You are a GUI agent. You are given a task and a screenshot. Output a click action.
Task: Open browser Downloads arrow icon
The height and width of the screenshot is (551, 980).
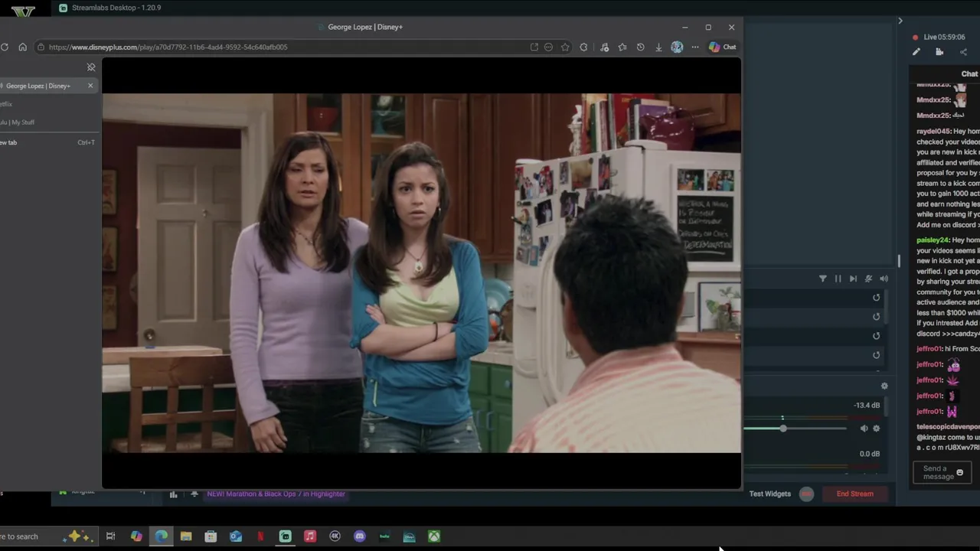pos(658,47)
